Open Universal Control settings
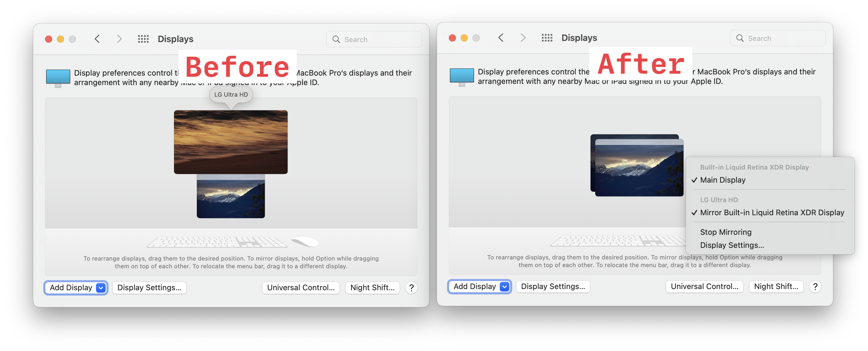Screen dimensions: 868x351 [x=301, y=288]
